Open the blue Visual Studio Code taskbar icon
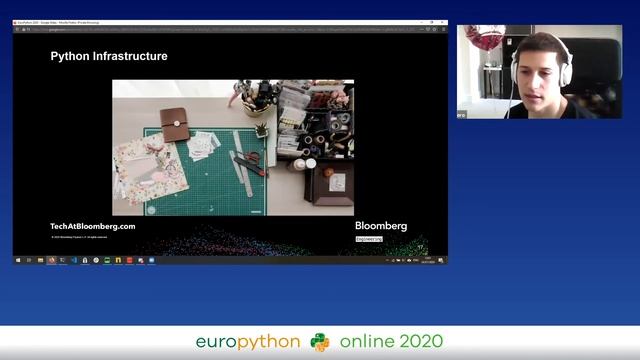The height and width of the screenshot is (360, 640). (74, 260)
